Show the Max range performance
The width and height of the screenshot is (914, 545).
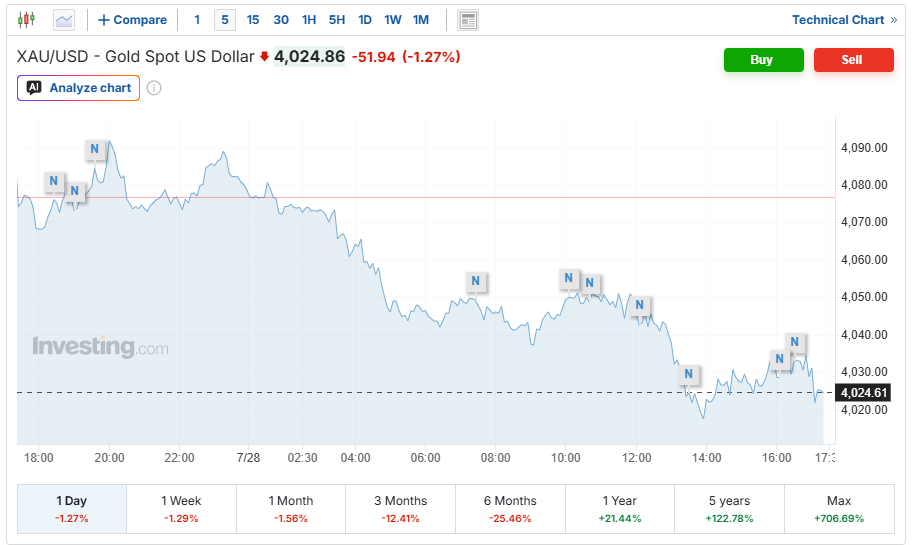click(839, 509)
